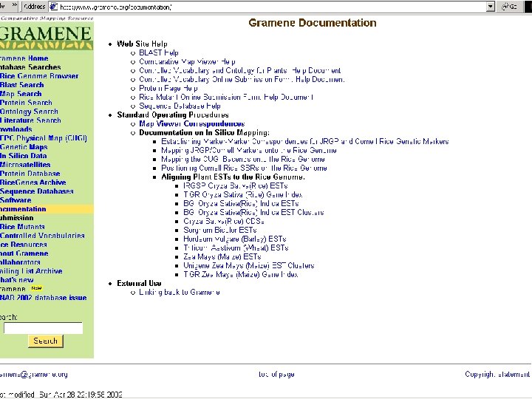This screenshot has height=399, width=532.
Task: Open Ontology Search sidebar link
Action: click(29, 112)
